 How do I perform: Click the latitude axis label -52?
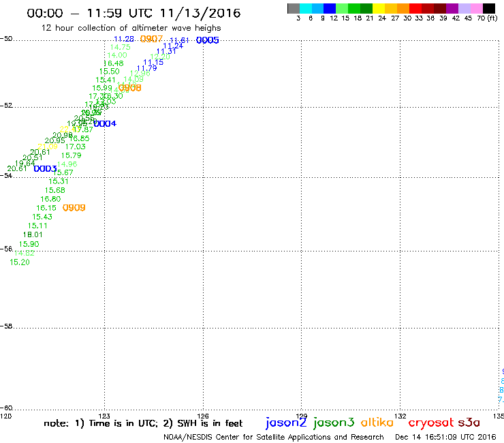click(x=6, y=106)
